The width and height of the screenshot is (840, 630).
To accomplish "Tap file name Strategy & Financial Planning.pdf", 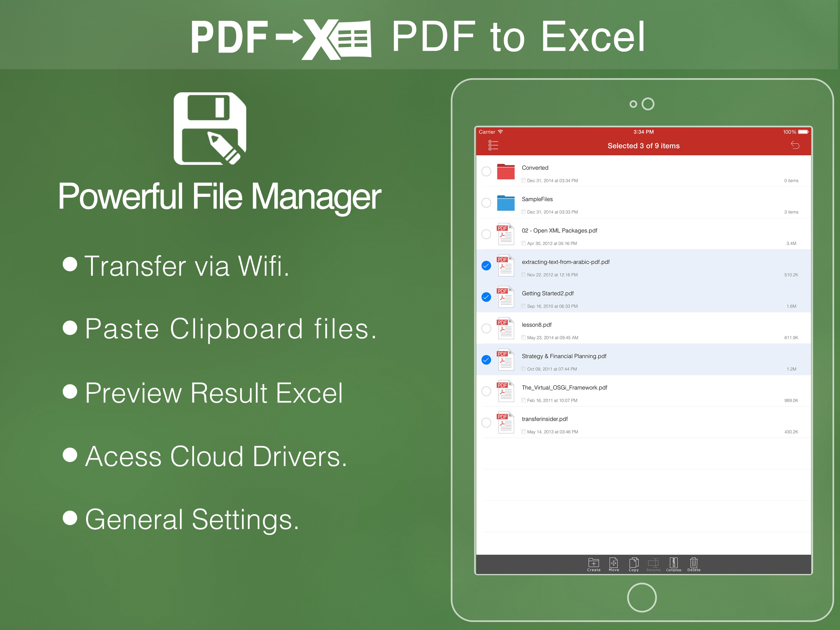I will pyautogui.click(x=564, y=357).
